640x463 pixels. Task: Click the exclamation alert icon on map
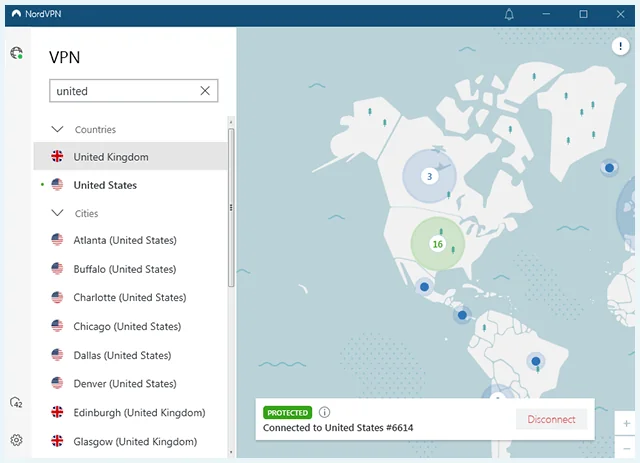pyautogui.click(x=620, y=46)
